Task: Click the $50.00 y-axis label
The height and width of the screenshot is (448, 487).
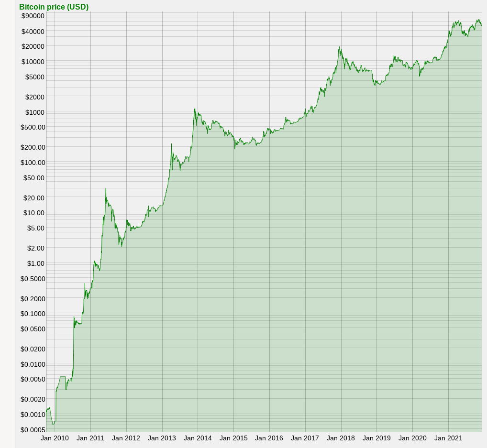Action: 34,178
